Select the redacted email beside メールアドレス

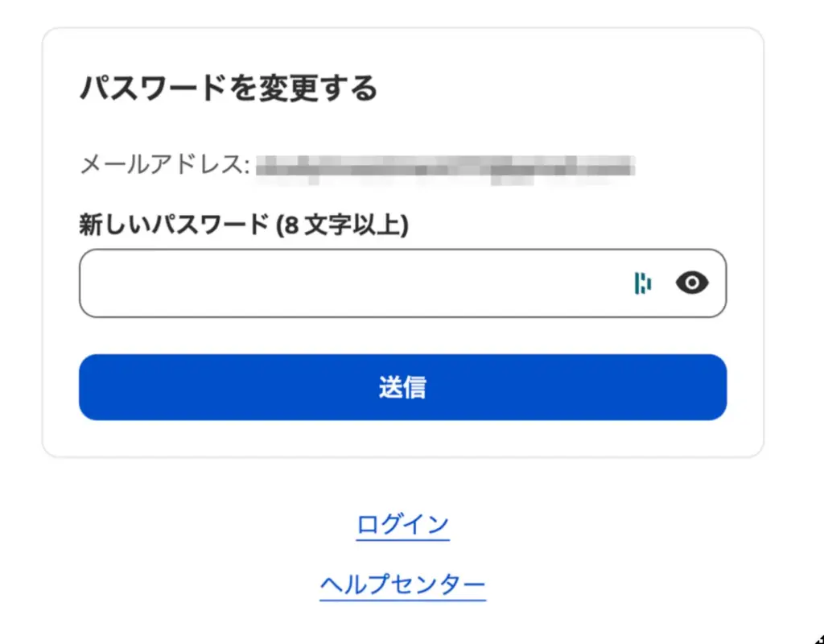point(445,166)
